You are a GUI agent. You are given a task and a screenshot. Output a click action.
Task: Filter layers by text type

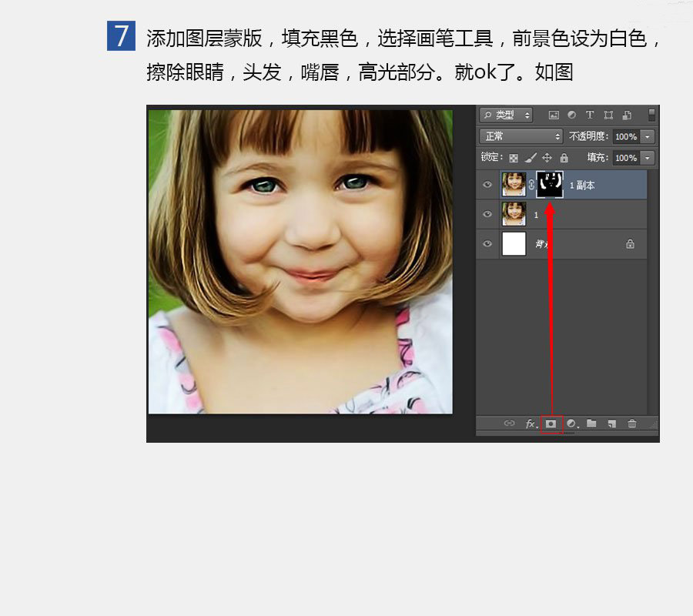[x=590, y=115]
